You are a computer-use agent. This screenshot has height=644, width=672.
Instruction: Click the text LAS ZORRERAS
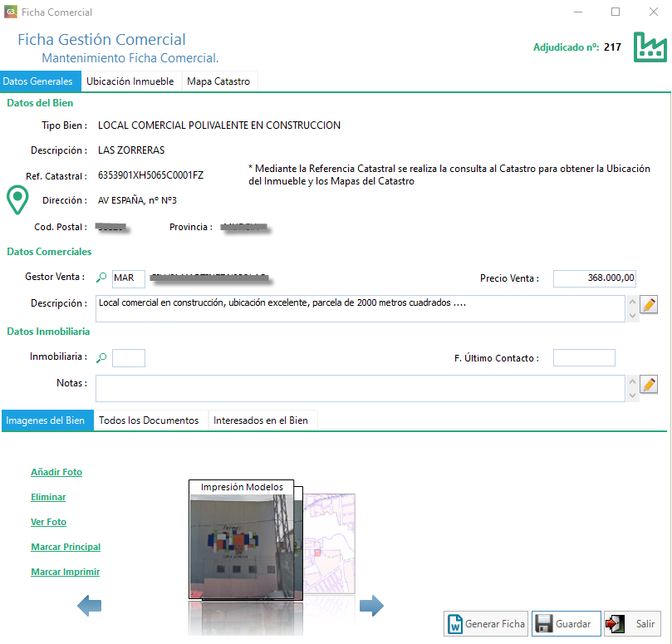click(x=131, y=150)
